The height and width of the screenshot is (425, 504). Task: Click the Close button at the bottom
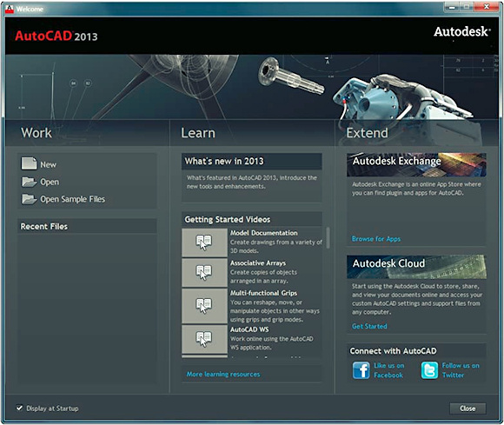click(x=468, y=408)
